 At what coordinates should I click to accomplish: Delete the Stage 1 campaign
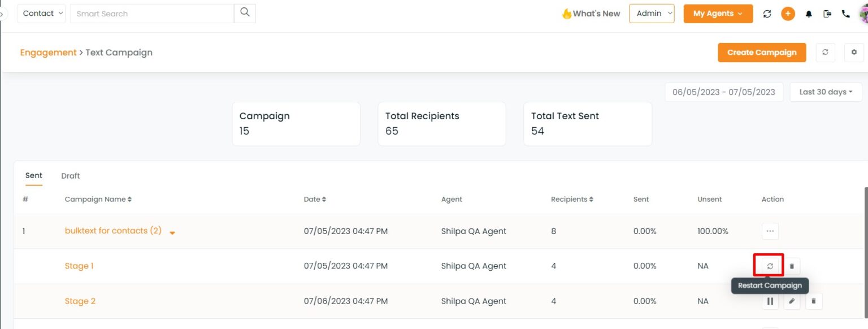792,266
